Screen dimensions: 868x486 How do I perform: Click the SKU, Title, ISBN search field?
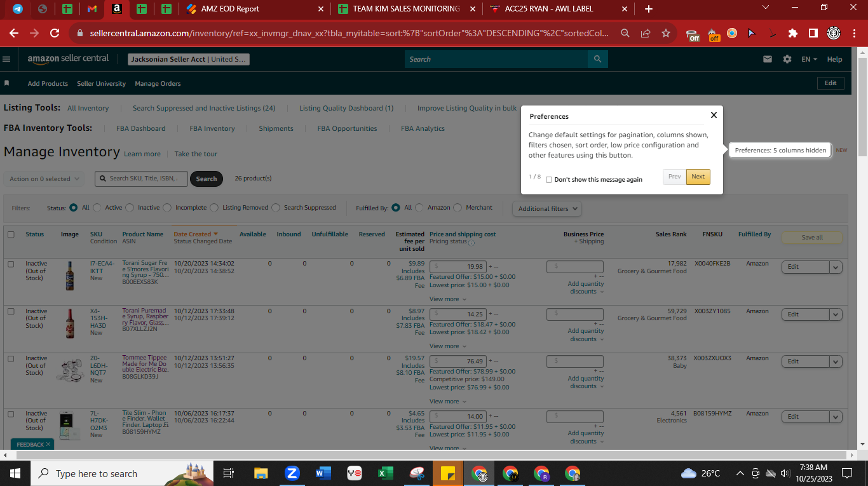(141, 179)
